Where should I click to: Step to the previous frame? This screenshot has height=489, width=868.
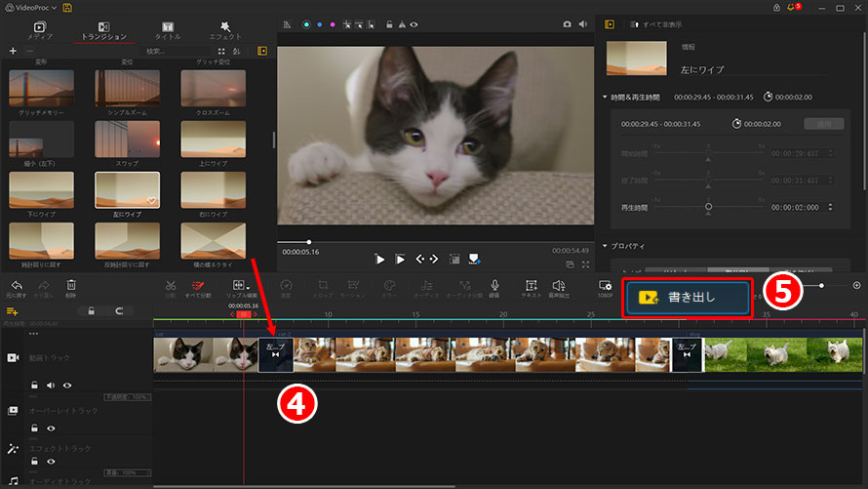419,260
